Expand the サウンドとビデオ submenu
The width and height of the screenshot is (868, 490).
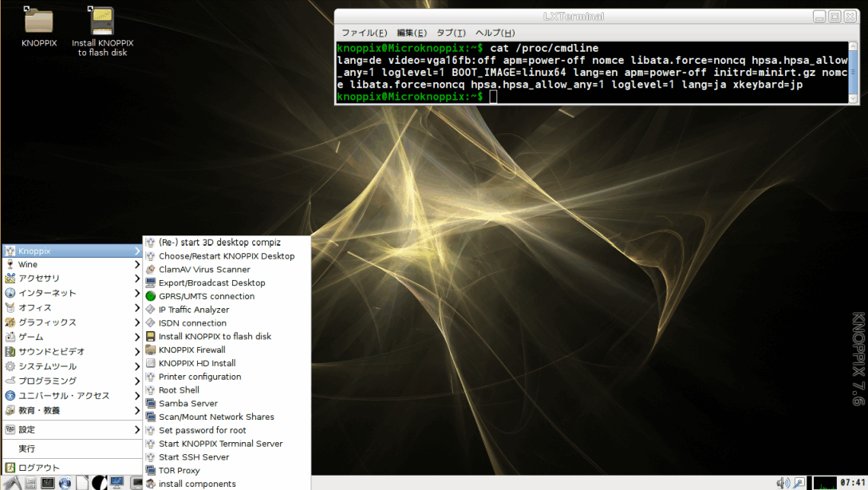coord(73,352)
